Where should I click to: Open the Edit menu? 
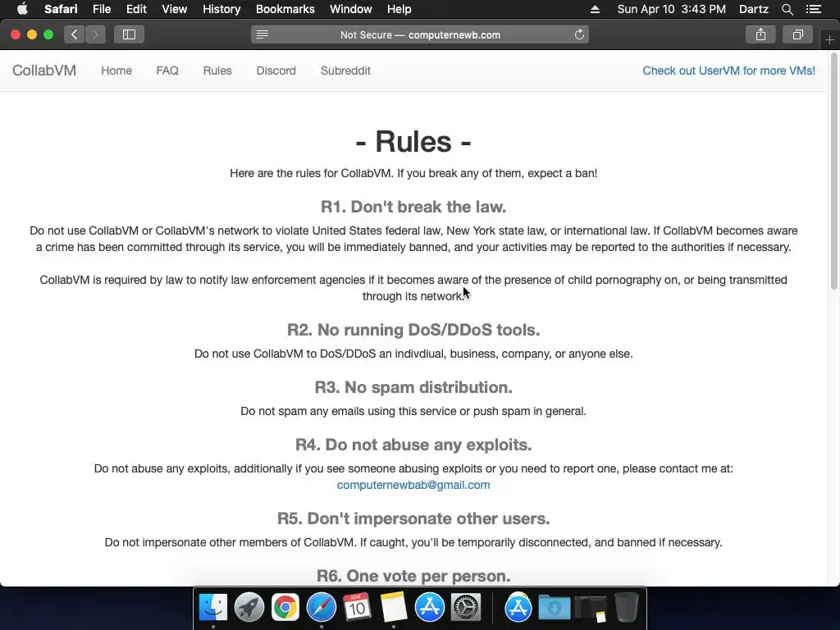coord(136,9)
